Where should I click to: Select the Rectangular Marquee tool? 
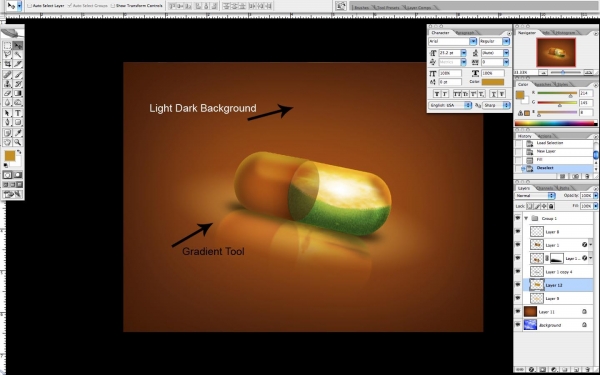click(x=7, y=46)
